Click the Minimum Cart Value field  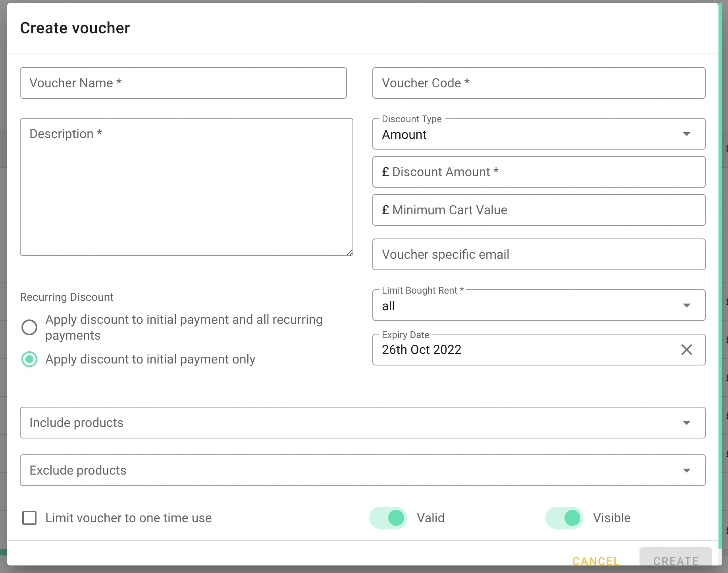coord(538,210)
